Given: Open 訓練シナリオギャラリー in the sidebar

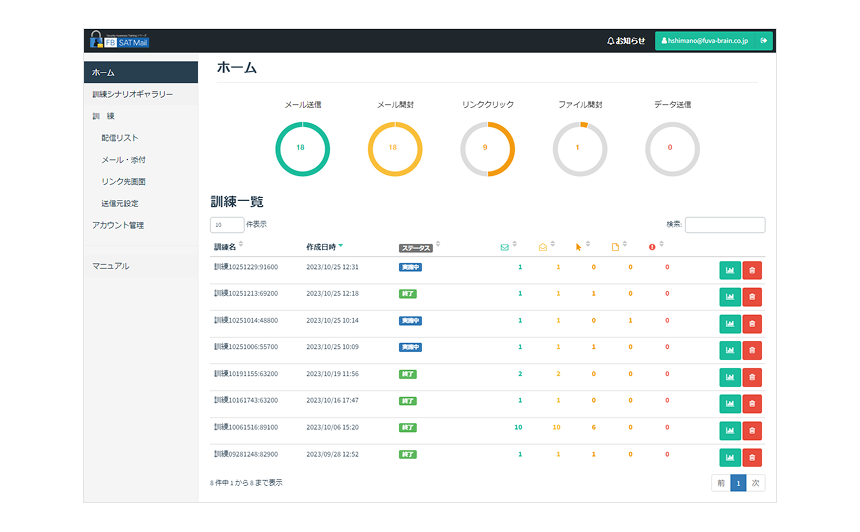Looking at the screenshot, I should point(132,94).
